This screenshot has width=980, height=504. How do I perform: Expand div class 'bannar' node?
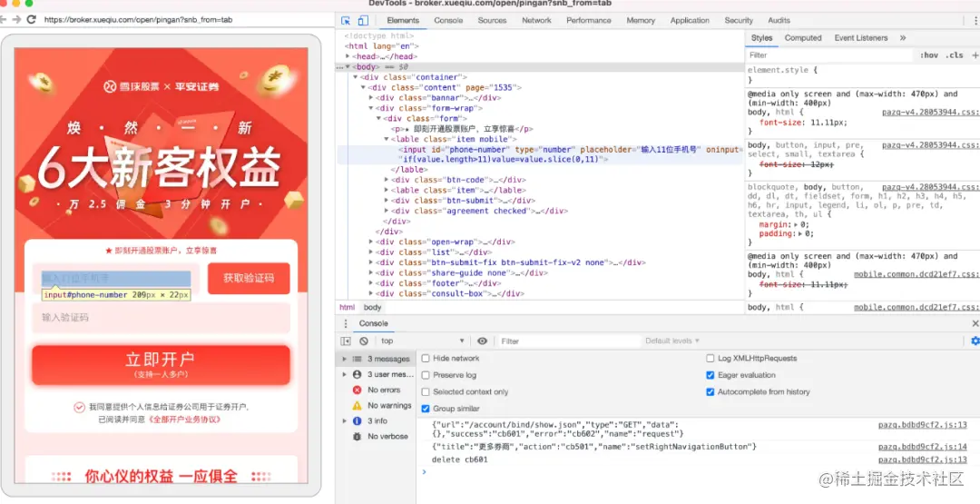pos(371,97)
